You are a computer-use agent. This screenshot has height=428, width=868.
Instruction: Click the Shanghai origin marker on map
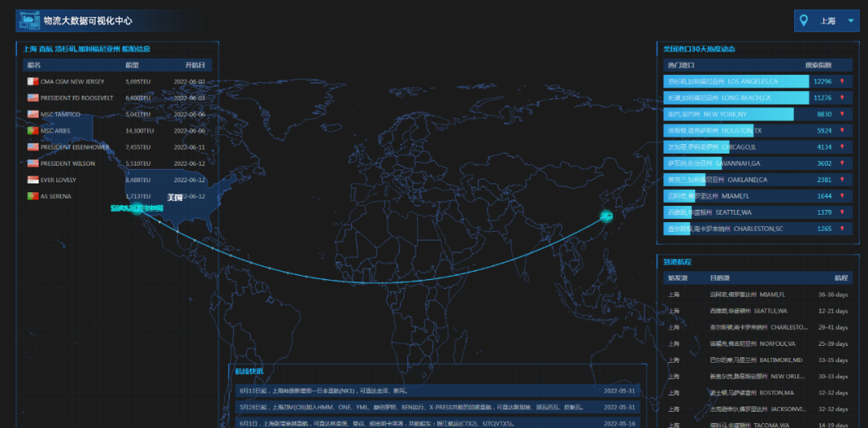click(x=606, y=216)
